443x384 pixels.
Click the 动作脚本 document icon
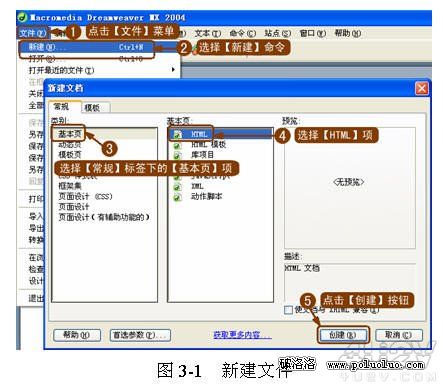click(x=177, y=197)
